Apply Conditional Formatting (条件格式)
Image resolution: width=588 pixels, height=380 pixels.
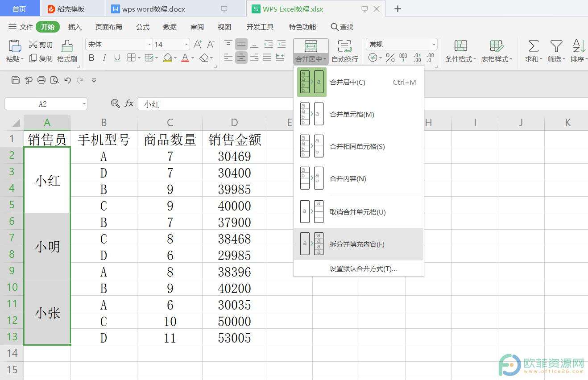point(460,51)
